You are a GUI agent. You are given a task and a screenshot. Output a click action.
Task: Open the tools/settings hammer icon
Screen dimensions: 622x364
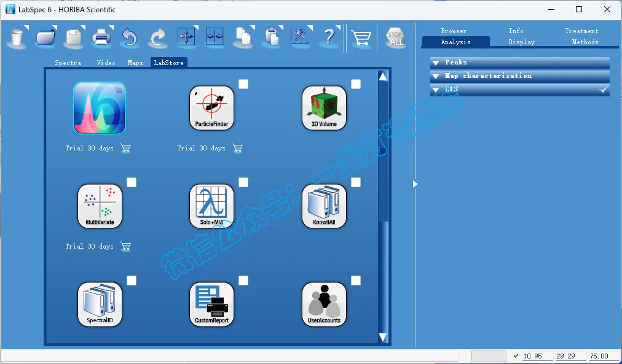click(301, 38)
